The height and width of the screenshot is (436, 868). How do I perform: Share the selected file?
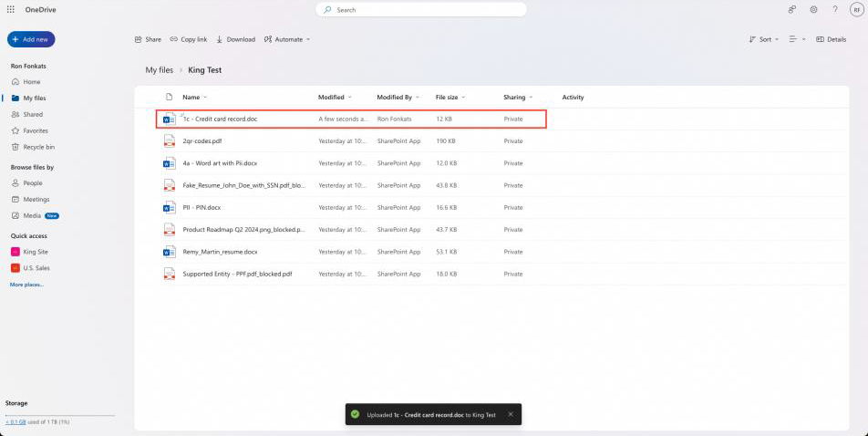point(148,39)
